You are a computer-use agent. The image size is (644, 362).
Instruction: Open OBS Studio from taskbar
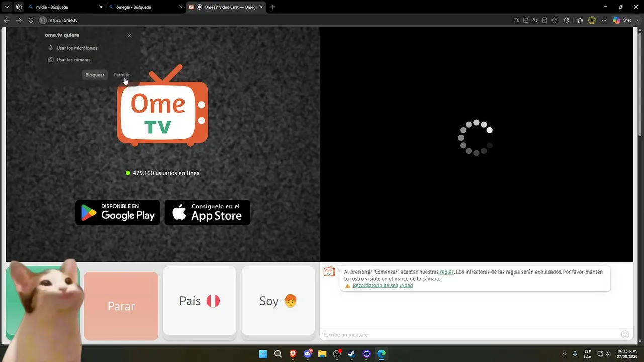click(337, 354)
